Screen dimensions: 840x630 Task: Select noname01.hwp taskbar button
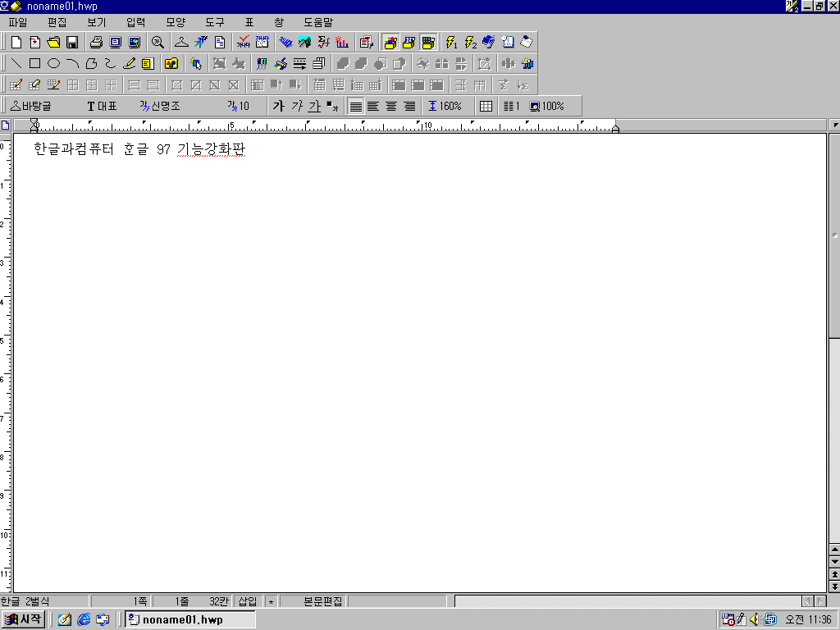(x=190, y=620)
